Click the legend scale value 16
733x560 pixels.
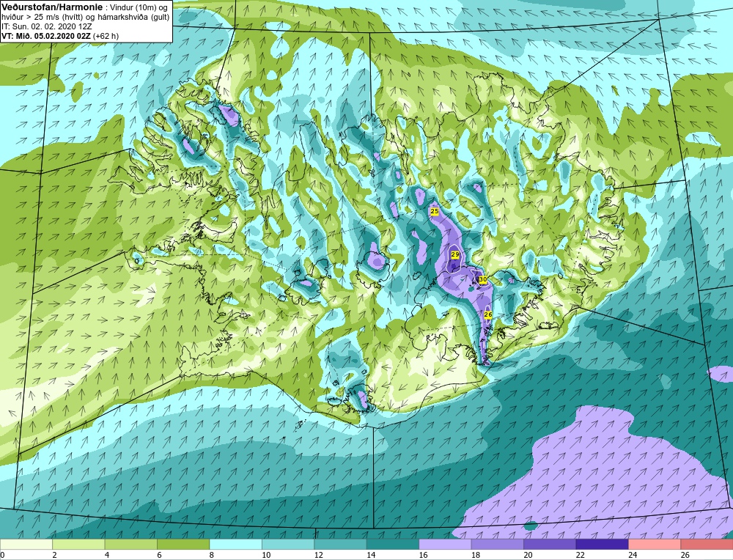pos(423,555)
